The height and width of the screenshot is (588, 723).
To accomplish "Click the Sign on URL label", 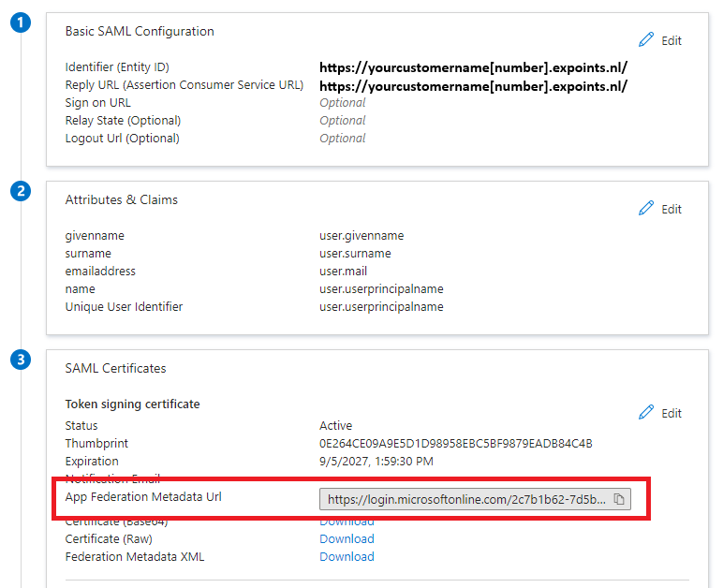I will [x=97, y=103].
